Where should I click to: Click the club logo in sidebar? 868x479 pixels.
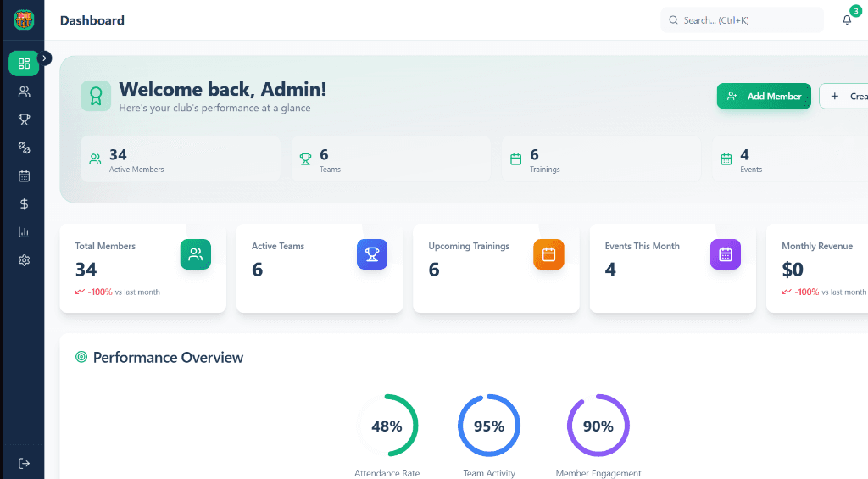[x=24, y=19]
